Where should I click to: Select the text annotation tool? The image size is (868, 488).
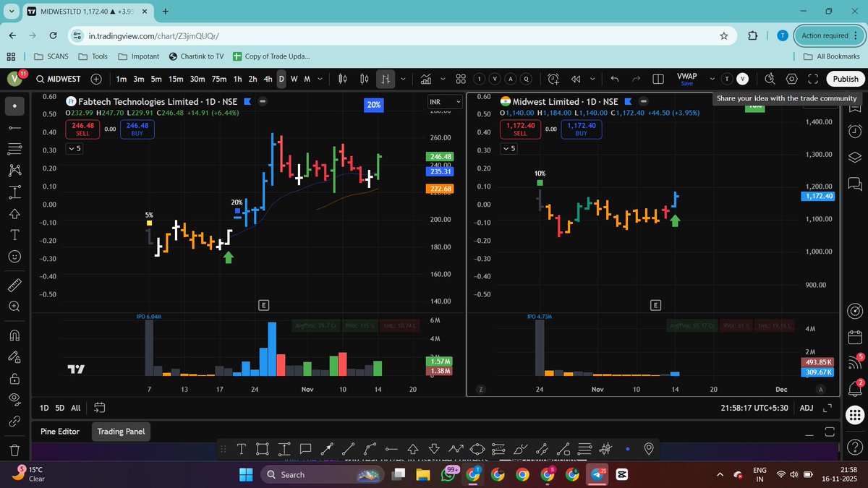click(x=14, y=234)
